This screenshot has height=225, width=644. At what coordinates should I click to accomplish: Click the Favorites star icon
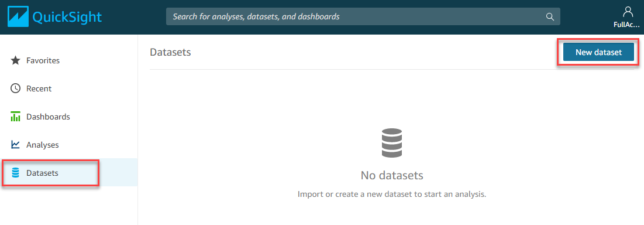pyautogui.click(x=16, y=60)
